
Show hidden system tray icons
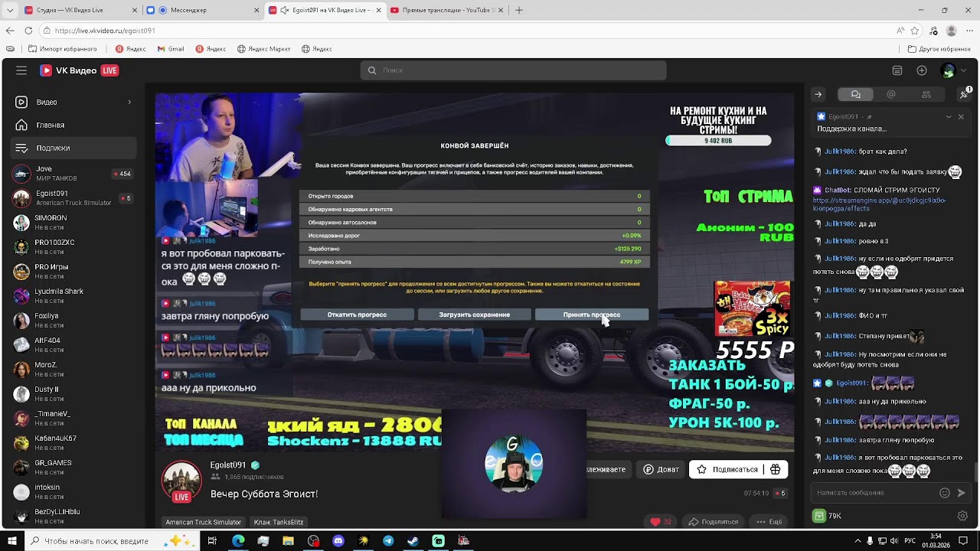coord(857,541)
